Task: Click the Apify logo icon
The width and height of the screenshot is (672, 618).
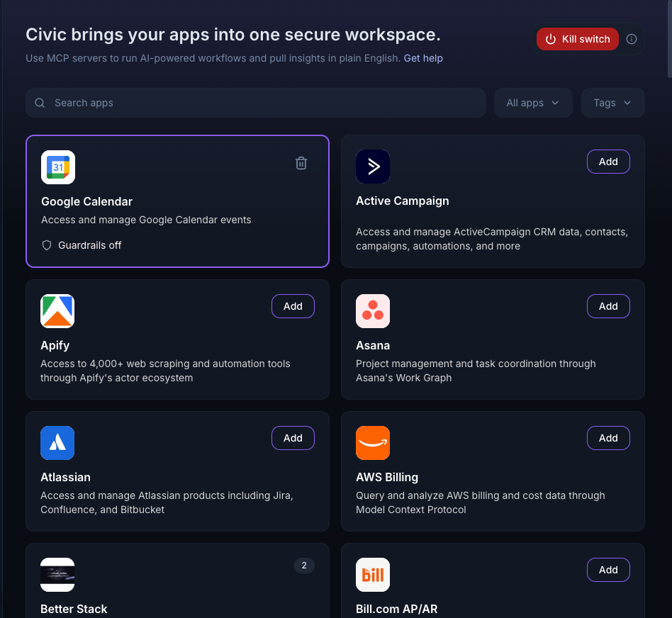Action: [x=57, y=310]
